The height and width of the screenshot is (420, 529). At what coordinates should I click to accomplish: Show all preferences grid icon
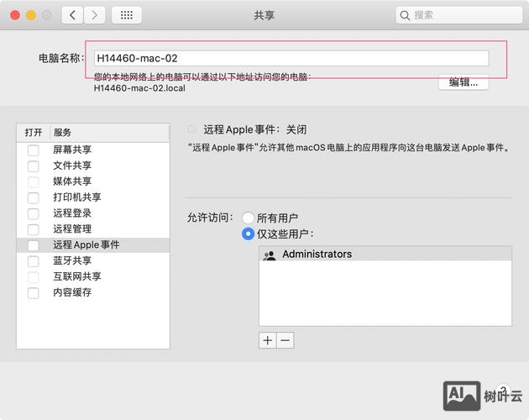coord(127,15)
